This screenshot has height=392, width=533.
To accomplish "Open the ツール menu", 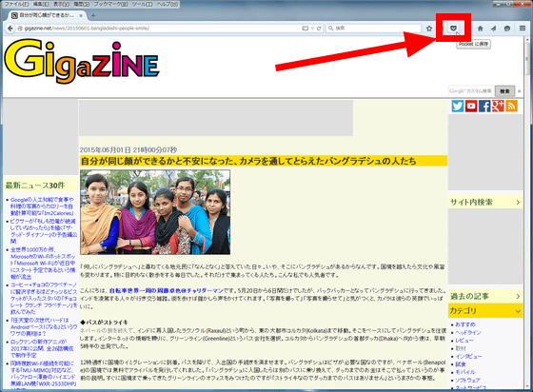I will coord(143,4).
